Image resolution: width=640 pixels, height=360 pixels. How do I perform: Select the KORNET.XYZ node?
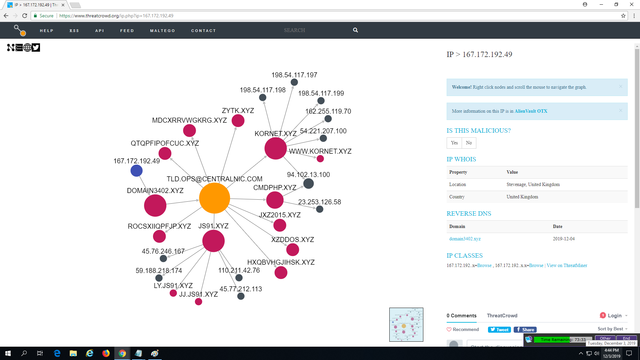coord(276,148)
